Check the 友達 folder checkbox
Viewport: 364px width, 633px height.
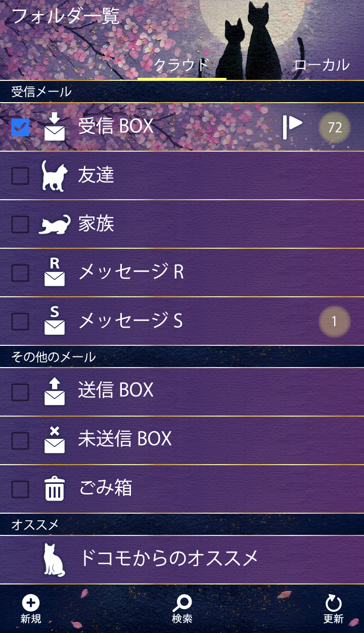tap(20, 176)
